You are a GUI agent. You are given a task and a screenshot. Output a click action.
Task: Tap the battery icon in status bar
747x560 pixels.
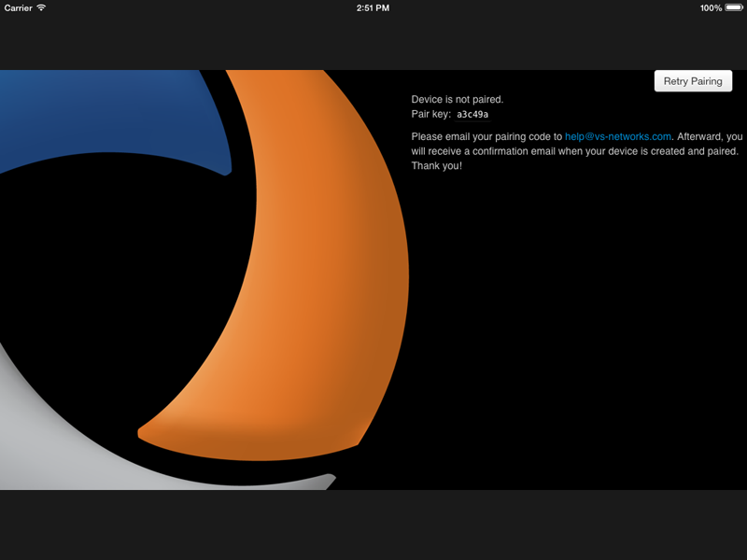pyautogui.click(x=734, y=7)
